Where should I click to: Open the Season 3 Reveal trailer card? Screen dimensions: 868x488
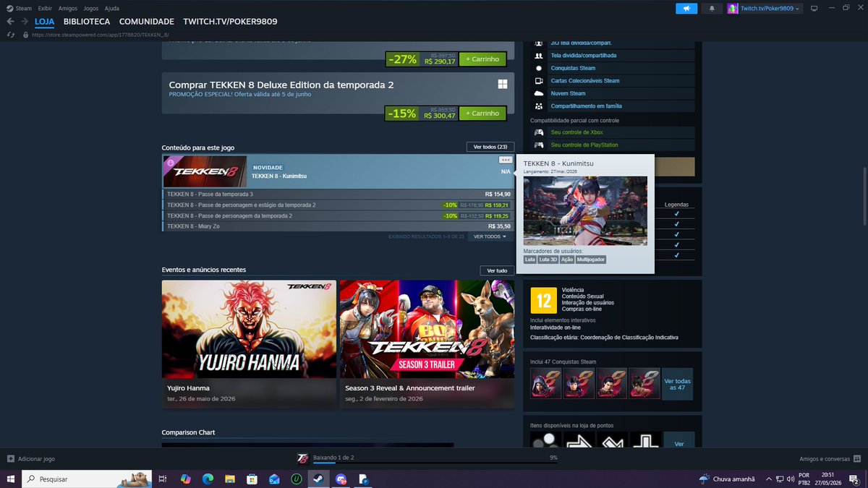click(x=427, y=344)
